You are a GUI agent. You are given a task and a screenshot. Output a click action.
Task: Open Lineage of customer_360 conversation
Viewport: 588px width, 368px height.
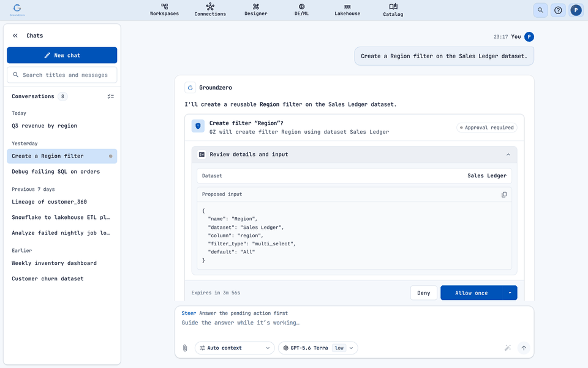point(62,202)
